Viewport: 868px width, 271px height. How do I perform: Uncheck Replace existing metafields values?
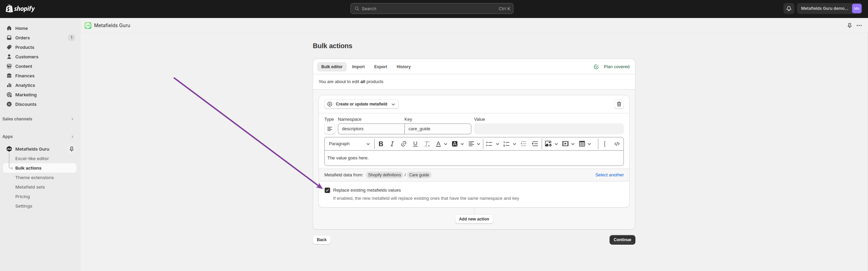coord(327,190)
